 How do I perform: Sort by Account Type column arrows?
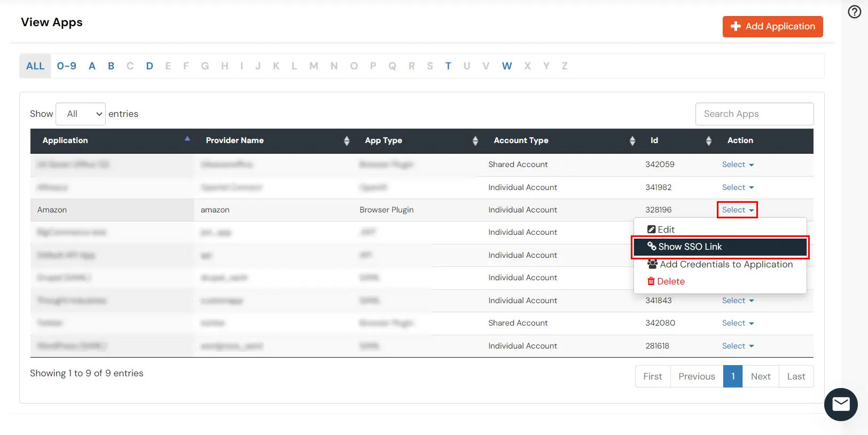[x=632, y=140]
